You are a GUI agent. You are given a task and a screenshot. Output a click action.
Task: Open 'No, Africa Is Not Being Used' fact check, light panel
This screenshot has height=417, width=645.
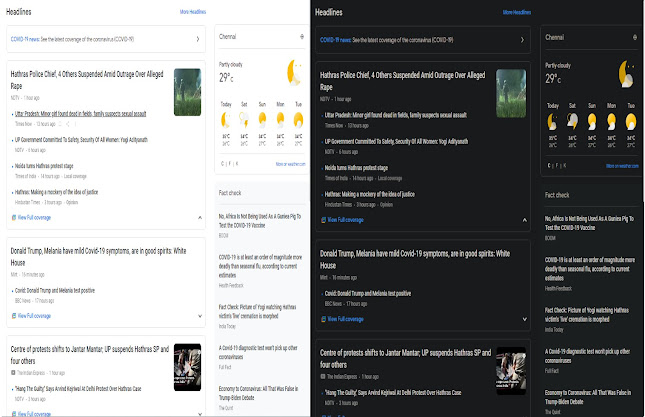[260, 221]
